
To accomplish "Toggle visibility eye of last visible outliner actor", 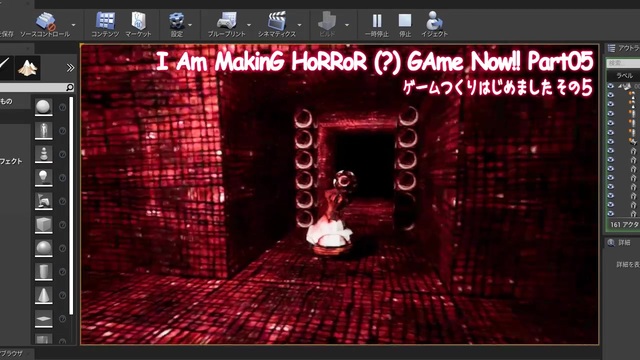I will pos(611,213).
